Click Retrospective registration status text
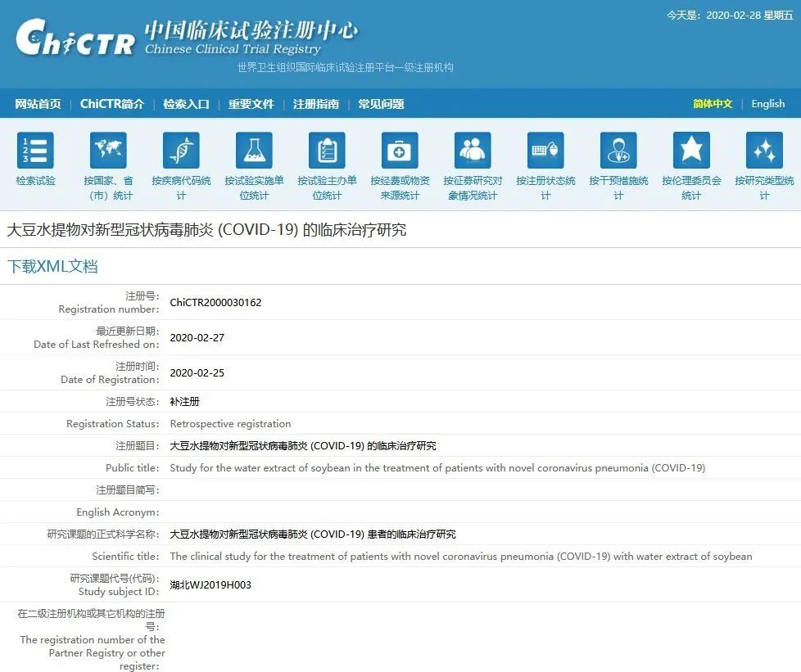This screenshot has height=672, width=801. (230, 424)
